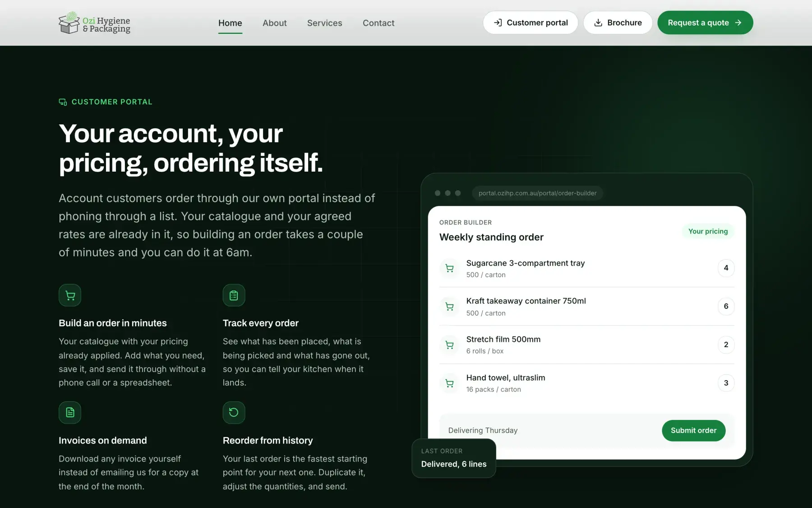812x508 pixels.
Task: Click the ORDER BUILDER label
Action: point(466,222)
